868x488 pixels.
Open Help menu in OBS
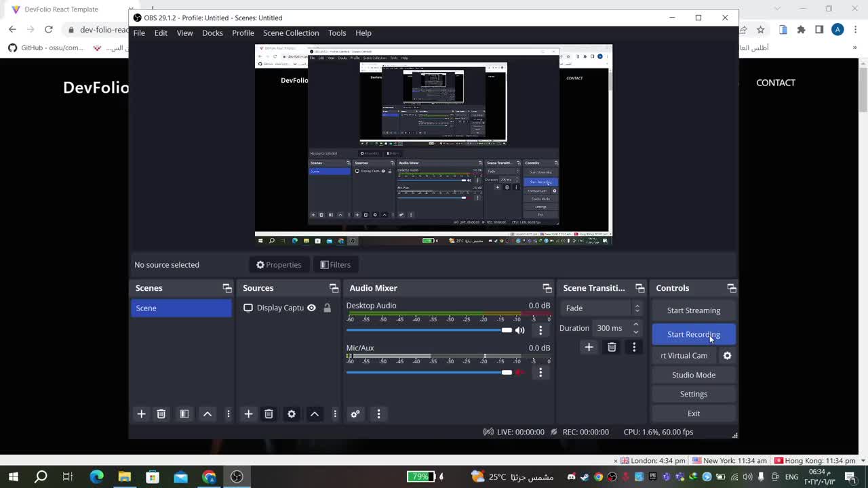363,33
